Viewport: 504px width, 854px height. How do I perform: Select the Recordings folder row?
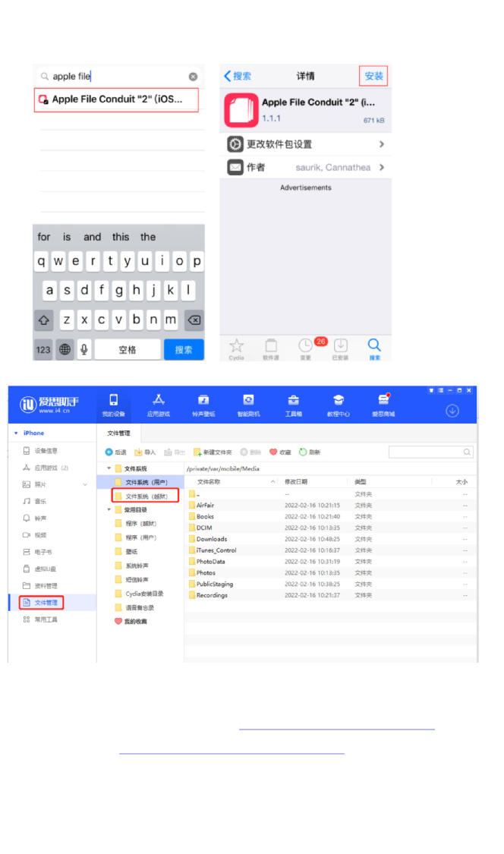click(329, 596)
